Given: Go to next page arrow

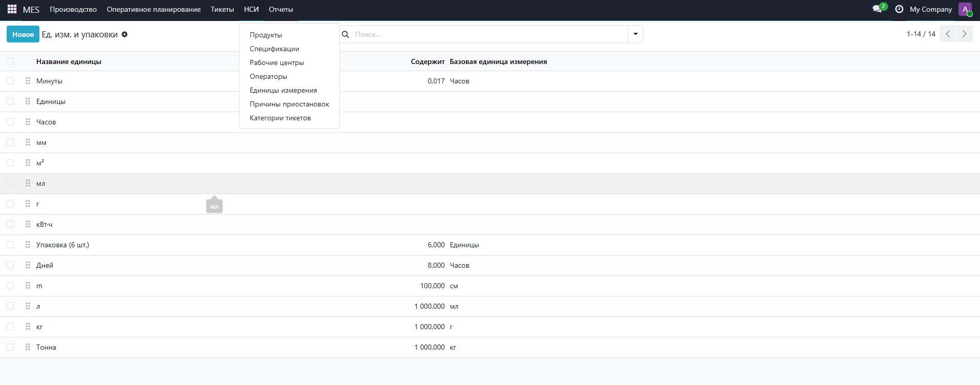Looking at the screenshot, I should (x=965, y=34).
